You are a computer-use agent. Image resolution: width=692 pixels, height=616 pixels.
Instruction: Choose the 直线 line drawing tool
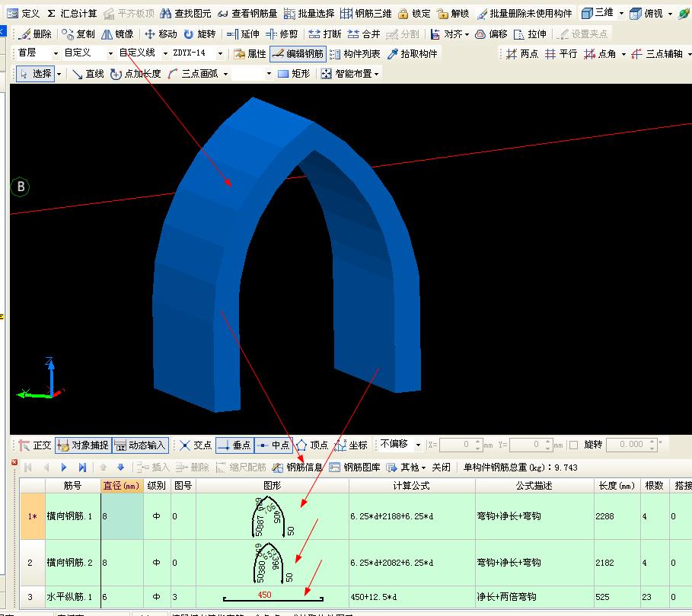tap(88, 73)
